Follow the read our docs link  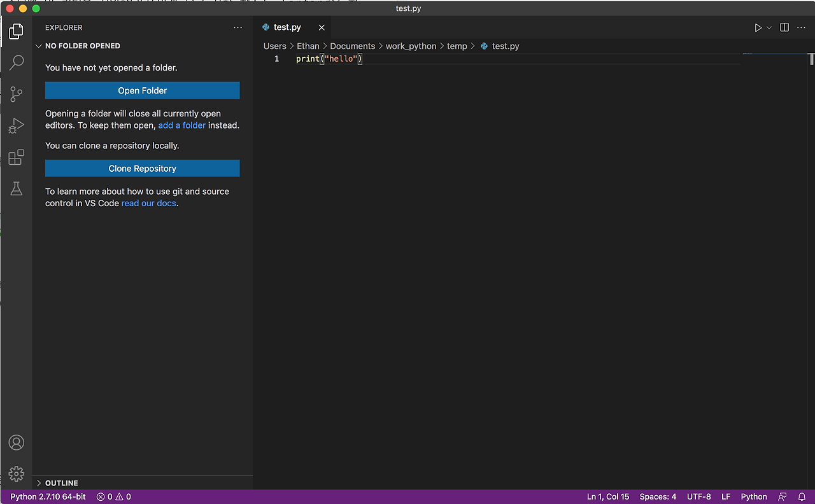coord(148,203)
